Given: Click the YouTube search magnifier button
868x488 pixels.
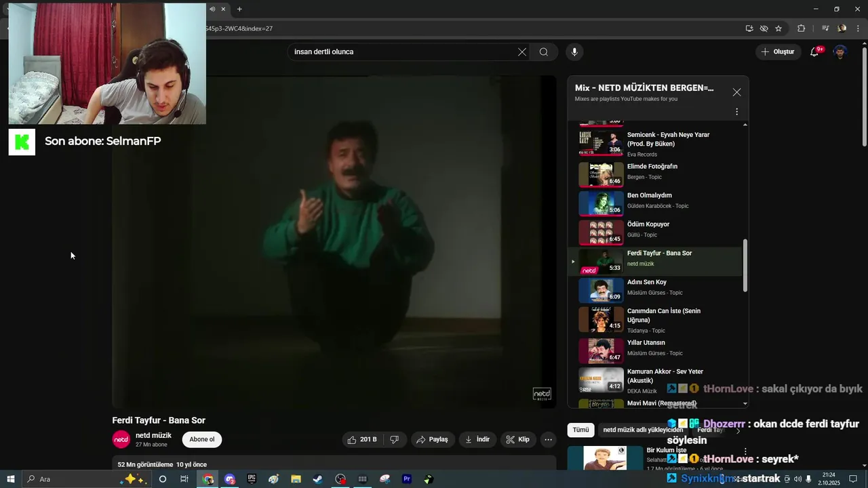Looking at the screenshot, I should (544, 52).
